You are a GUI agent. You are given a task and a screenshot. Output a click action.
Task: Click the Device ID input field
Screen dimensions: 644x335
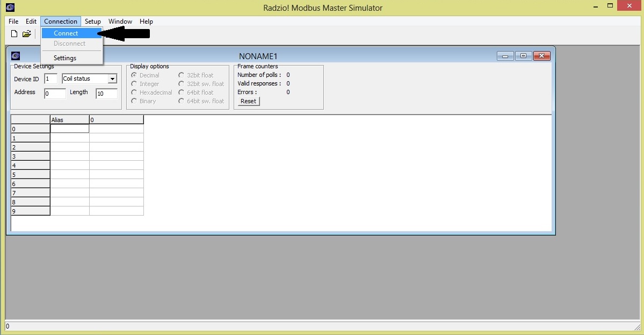50,79
